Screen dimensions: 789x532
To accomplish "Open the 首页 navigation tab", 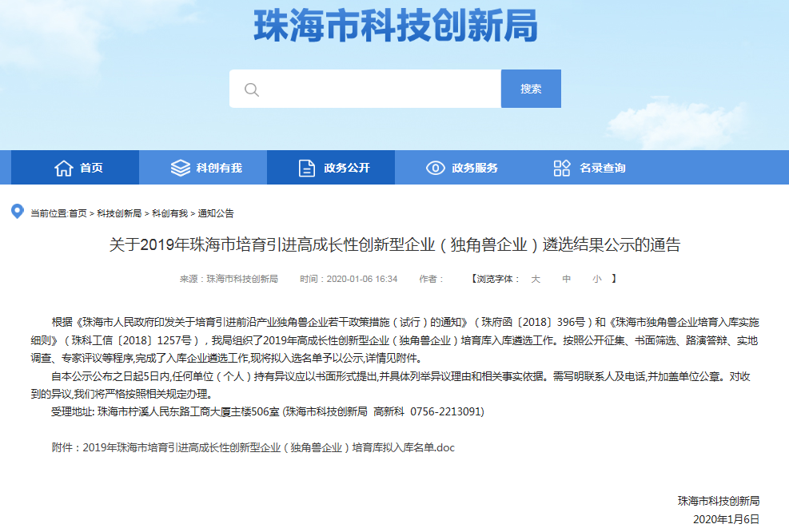I will point(75,168).
